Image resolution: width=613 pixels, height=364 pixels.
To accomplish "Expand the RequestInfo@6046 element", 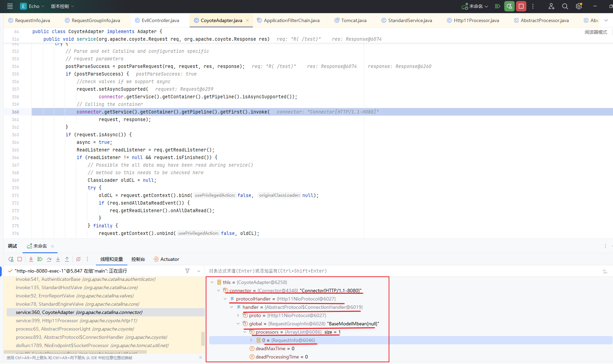I will tap(251, 340).
